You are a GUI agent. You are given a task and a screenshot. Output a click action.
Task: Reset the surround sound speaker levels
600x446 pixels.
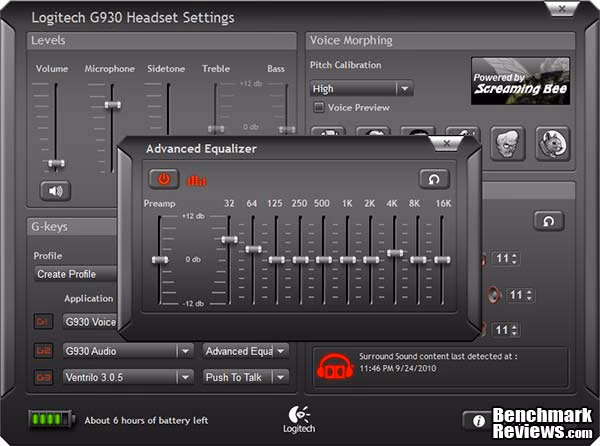(x=549, y=221)
